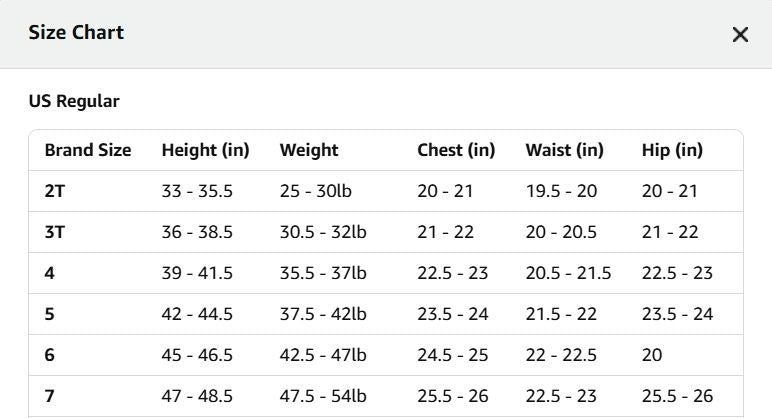Select the US Regular heading
This screenshot has width=772, height=418.
(x=74, y=101)
